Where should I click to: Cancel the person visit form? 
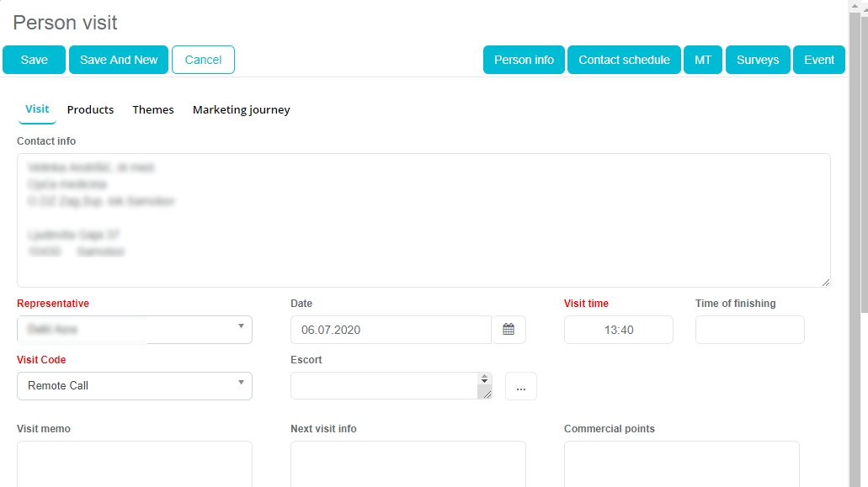[203, 60]
